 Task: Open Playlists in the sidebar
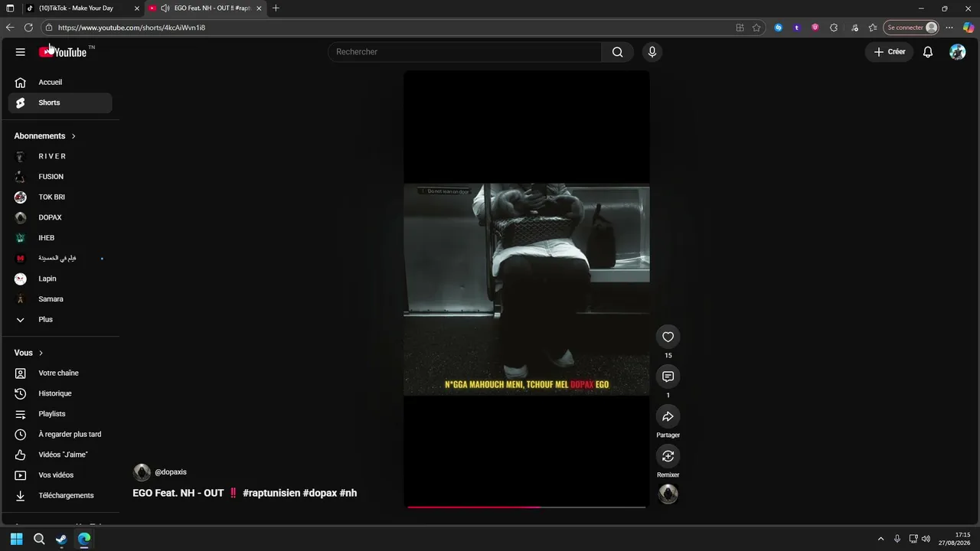click(x=60, y=414)
